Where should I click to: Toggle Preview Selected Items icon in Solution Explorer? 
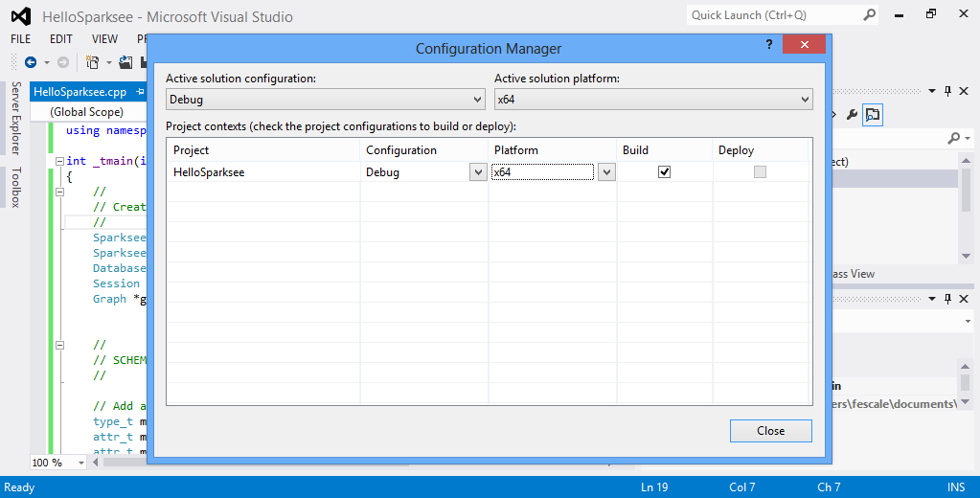click(873, 114)
